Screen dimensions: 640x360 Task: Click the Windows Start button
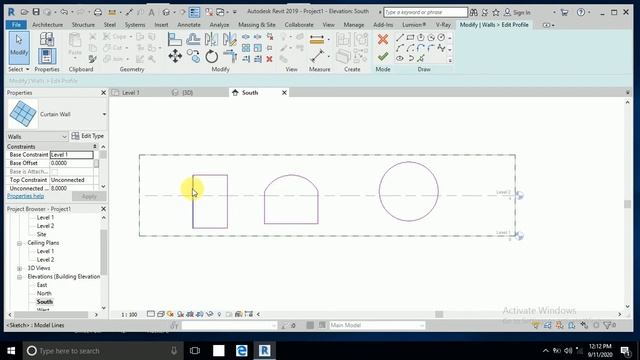pos(11,351)
